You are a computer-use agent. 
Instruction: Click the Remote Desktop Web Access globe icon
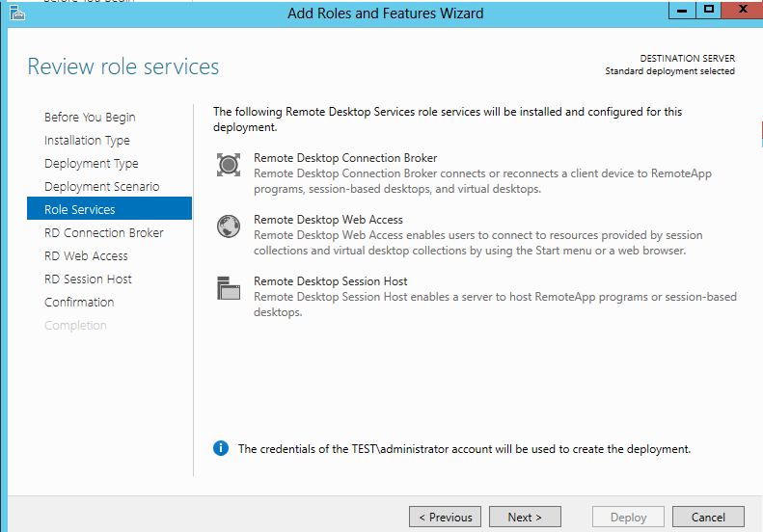(x=229, y=226)
